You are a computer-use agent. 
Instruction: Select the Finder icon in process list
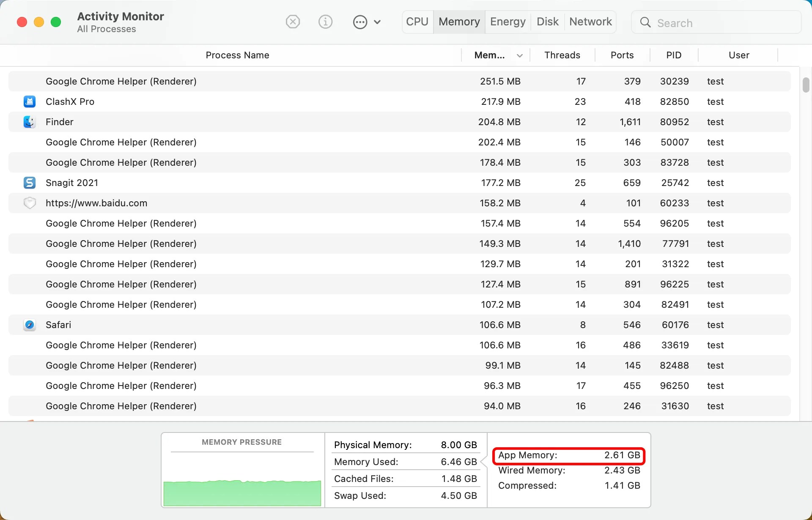pos(30,122)
